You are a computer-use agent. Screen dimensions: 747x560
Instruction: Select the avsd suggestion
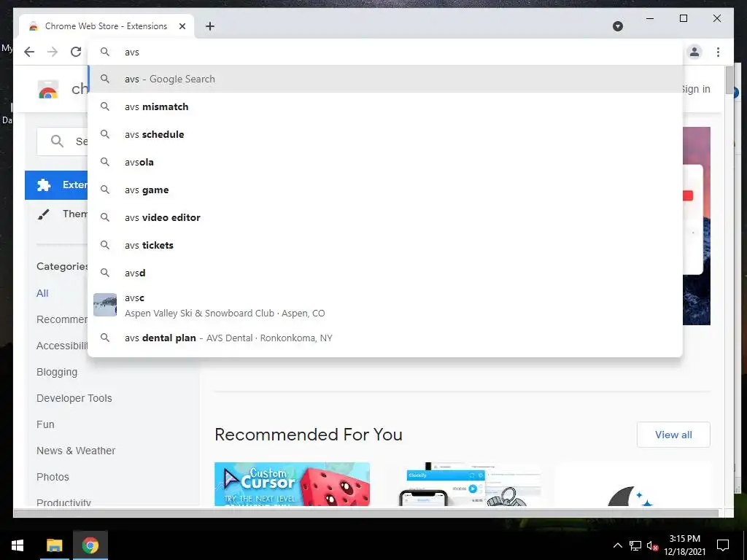tap(385, 273)
